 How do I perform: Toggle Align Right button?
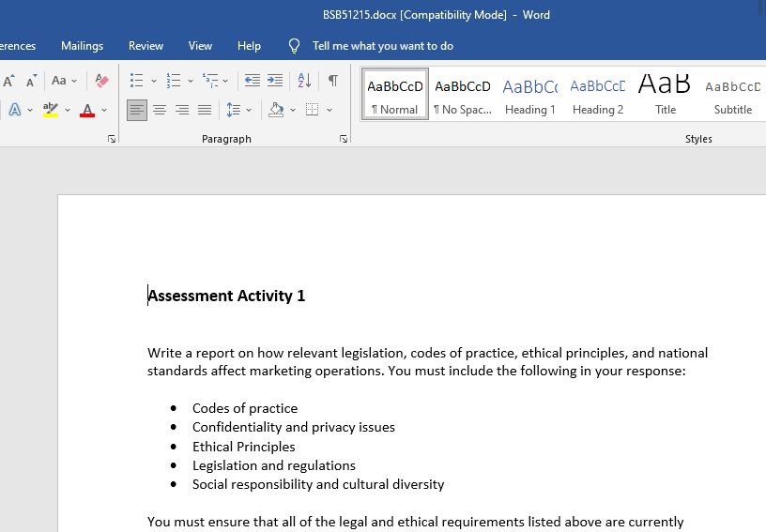(182, 110)
